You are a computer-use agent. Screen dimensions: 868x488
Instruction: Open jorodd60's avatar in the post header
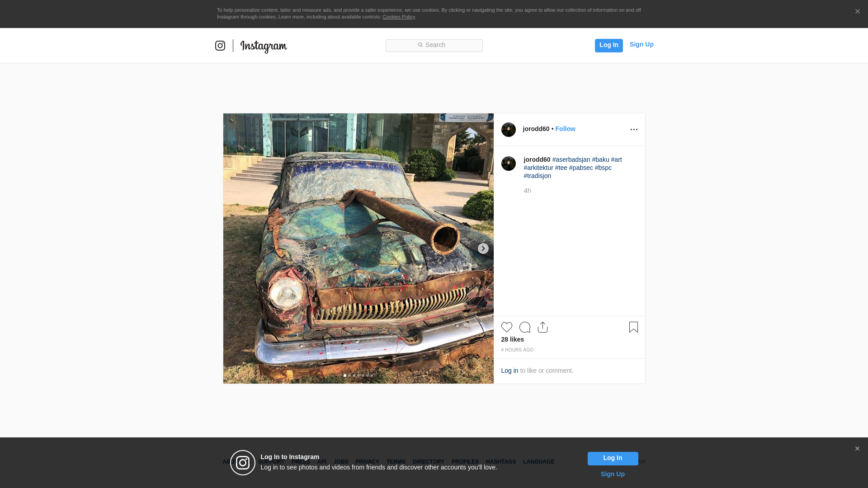pos(509,130)
